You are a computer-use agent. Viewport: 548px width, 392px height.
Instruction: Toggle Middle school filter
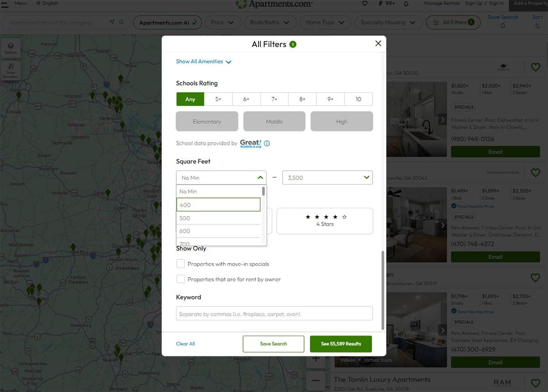click(274, 122)
